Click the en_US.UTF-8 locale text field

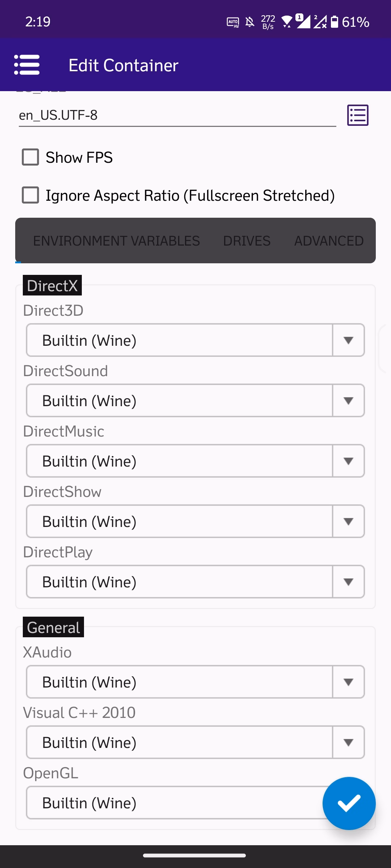coord(177,115)
